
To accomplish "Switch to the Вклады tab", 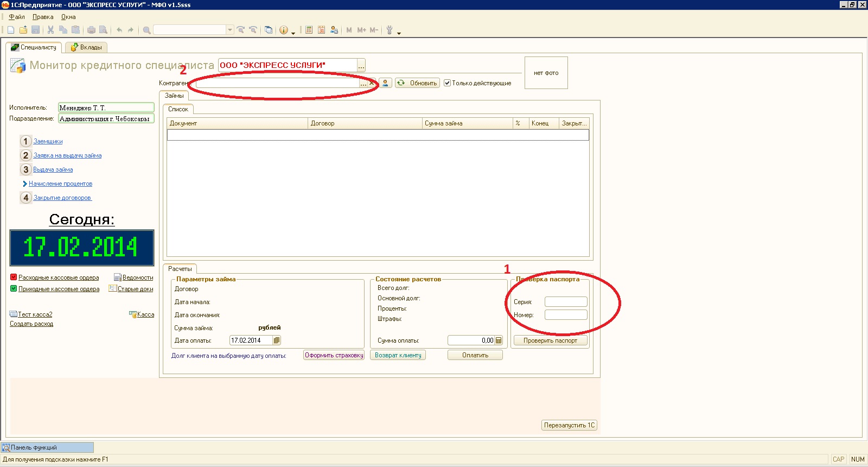I will (86, 47).
